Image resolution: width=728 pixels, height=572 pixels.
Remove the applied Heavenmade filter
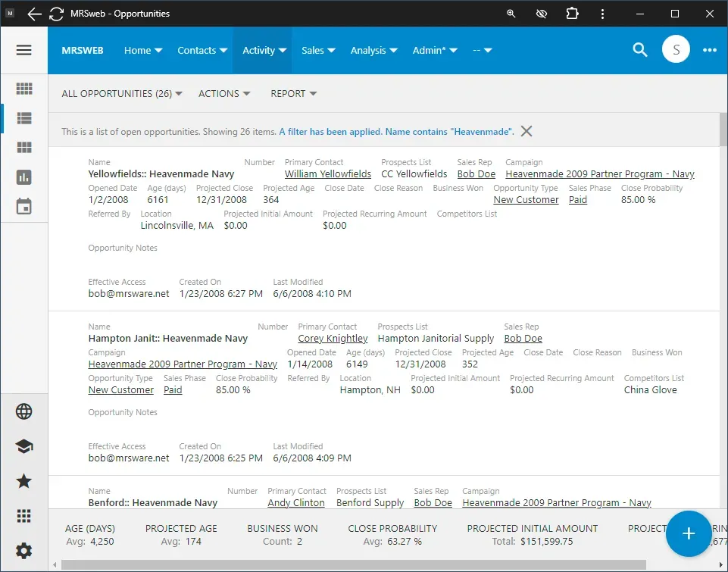(526, 131)
